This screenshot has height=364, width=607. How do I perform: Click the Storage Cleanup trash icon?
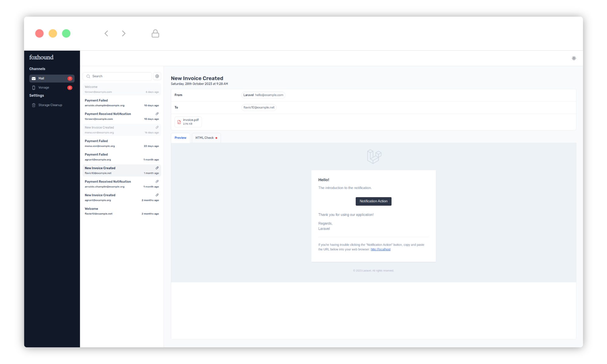coord(34,105)
